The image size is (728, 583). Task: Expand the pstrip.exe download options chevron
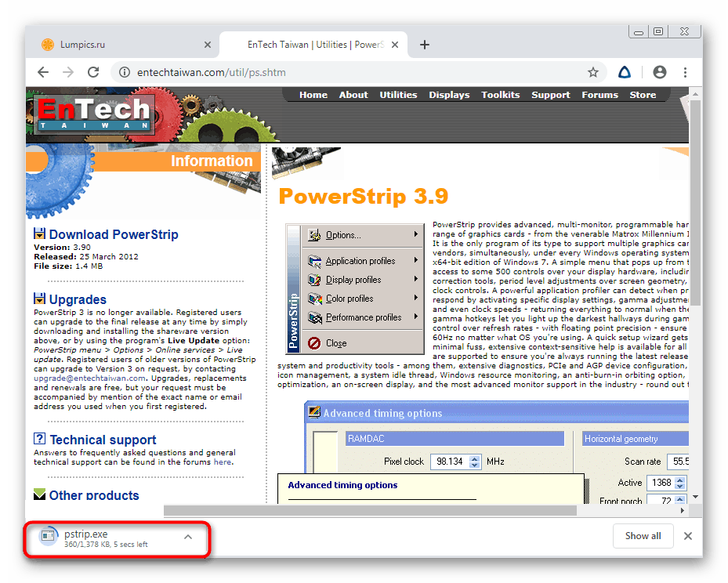click(x=188, y=537)
